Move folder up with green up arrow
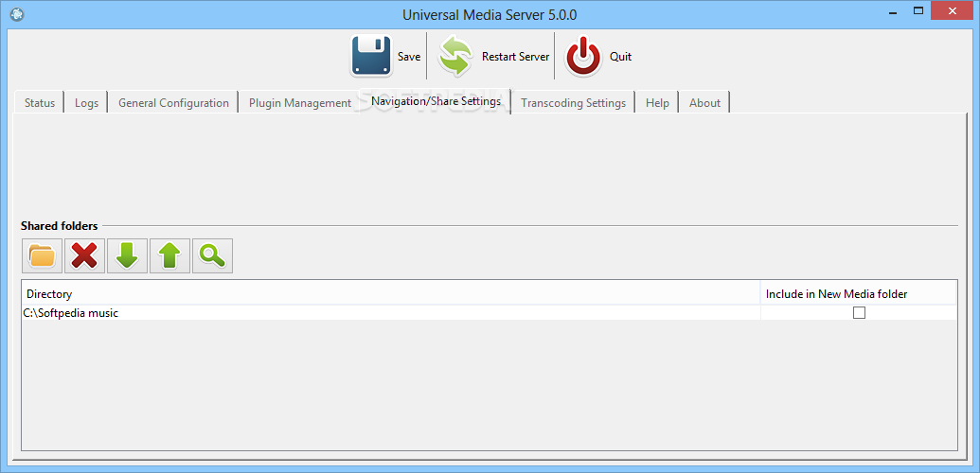This screenshot has height=473, width=980. pyautogui.click(x=169, y=255)
